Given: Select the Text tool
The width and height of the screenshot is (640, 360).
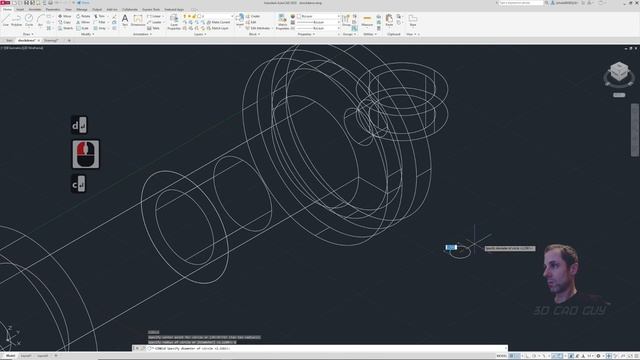Looking at the screenshot, I should [x=125, y=20].
